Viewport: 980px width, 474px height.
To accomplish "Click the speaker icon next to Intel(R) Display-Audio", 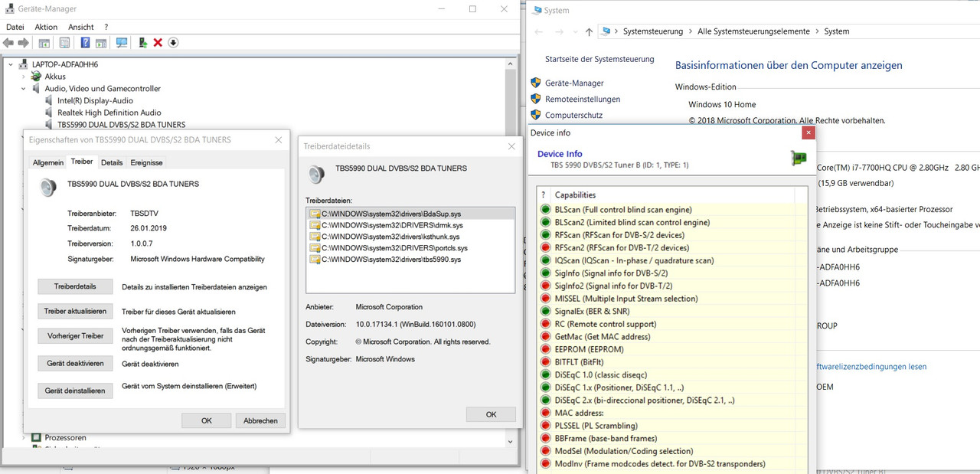I will coord(50,100).
